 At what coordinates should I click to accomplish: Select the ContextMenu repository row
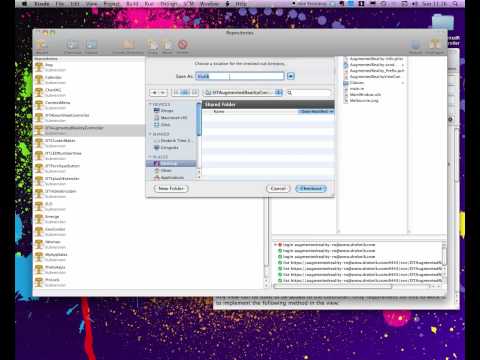pyautogui.click(x=89, y=105)
